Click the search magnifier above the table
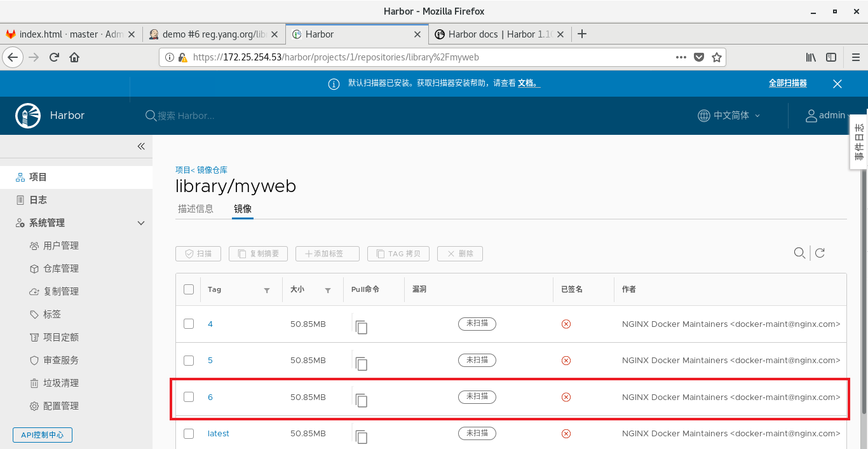868x449 pixels. (799, 253)
